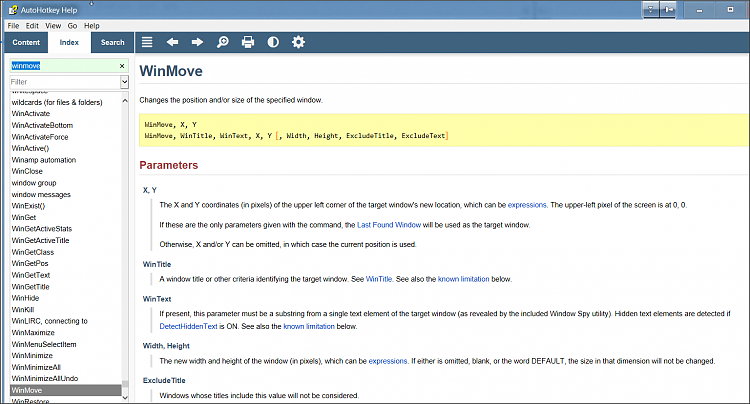Viewport: 750px width, 404px height.
Task: Open the WinTitle link in the description
Action: [379, 279]
